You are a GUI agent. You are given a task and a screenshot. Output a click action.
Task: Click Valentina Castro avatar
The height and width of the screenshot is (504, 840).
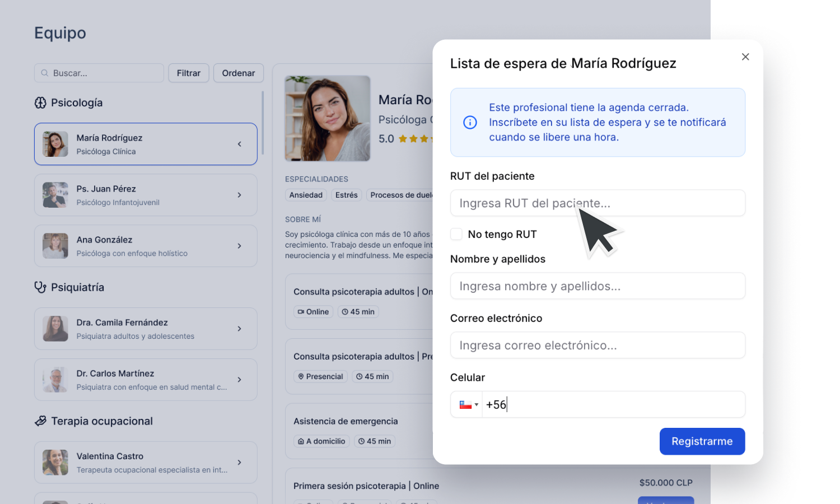55,463
